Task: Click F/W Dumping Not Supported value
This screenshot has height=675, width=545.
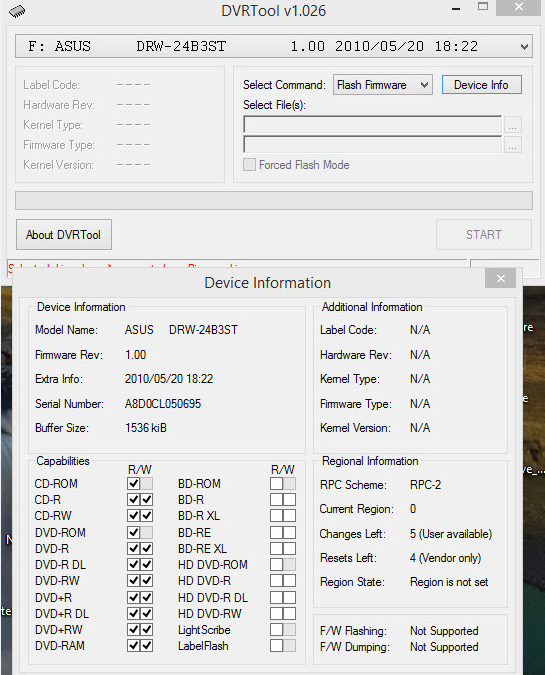Action: tap(444, 647)
